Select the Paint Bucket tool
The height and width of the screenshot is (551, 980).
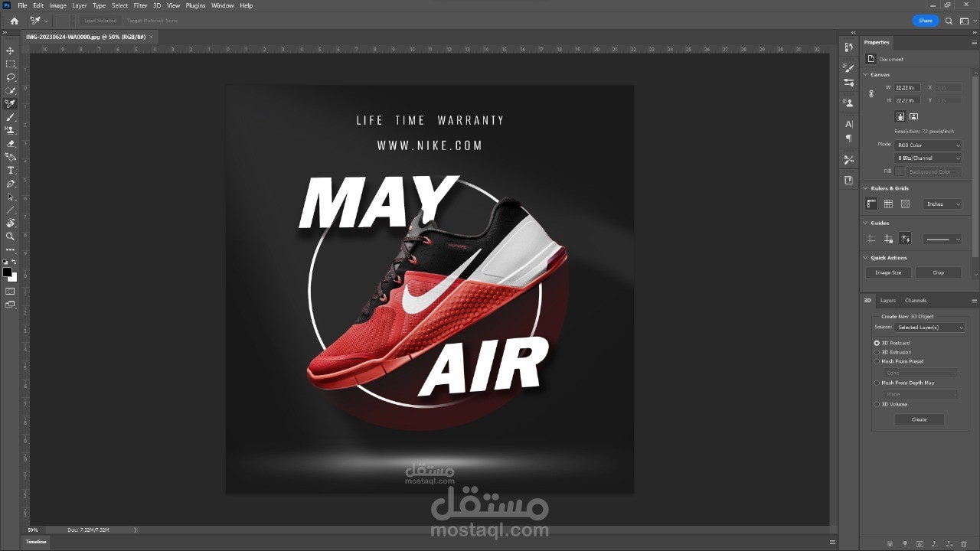click(x=10, y=157)
